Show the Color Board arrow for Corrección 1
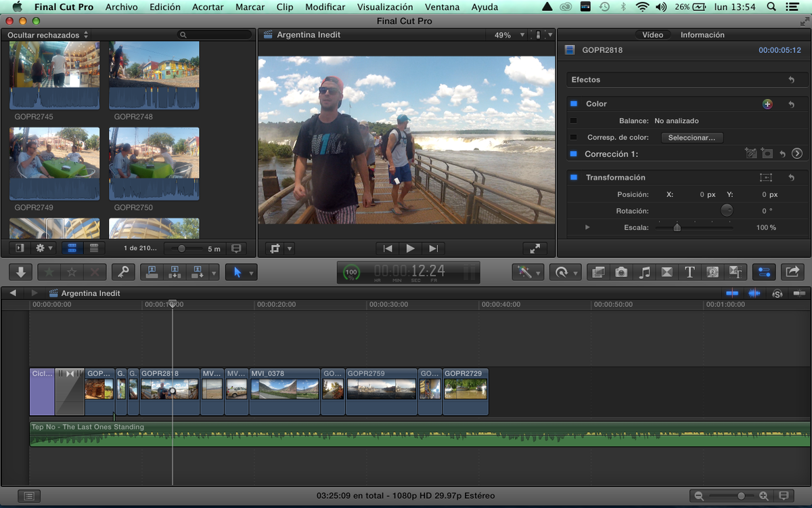812x508 pixels. (797, 154)
